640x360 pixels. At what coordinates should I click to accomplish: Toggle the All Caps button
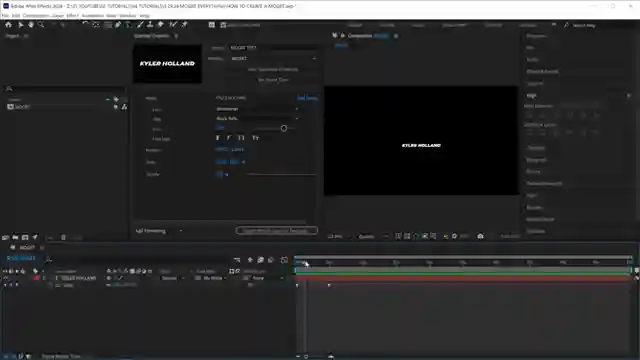point(241,138)
